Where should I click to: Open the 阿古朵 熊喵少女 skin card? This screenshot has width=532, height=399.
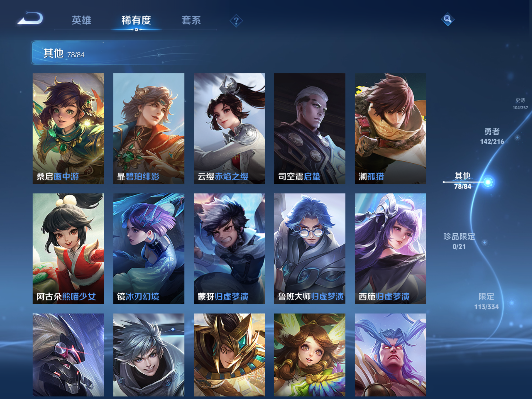pyautogui.click(x=68, y=249)
